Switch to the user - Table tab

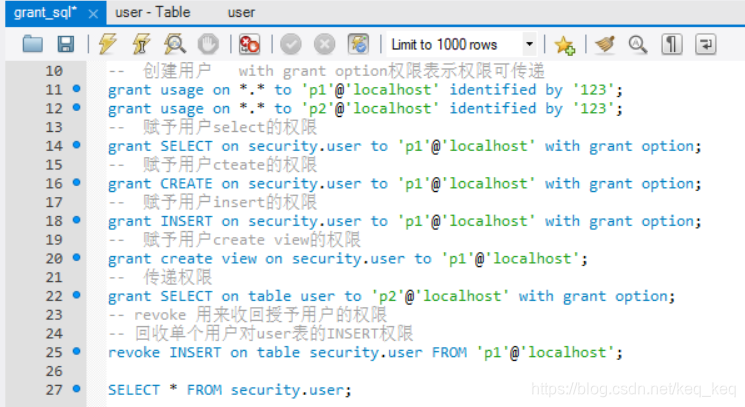click(x=153, y=12)
